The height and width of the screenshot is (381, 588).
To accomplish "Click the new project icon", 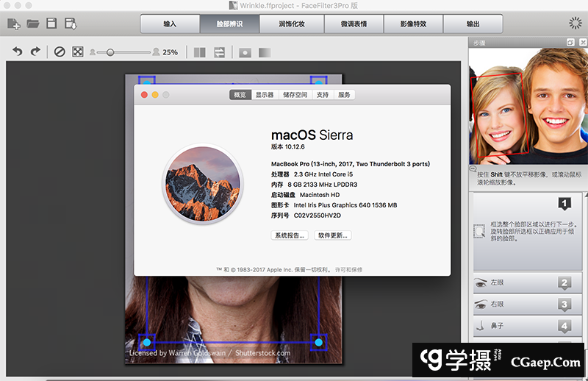I will pyautogui.click(x=13, y=24).
